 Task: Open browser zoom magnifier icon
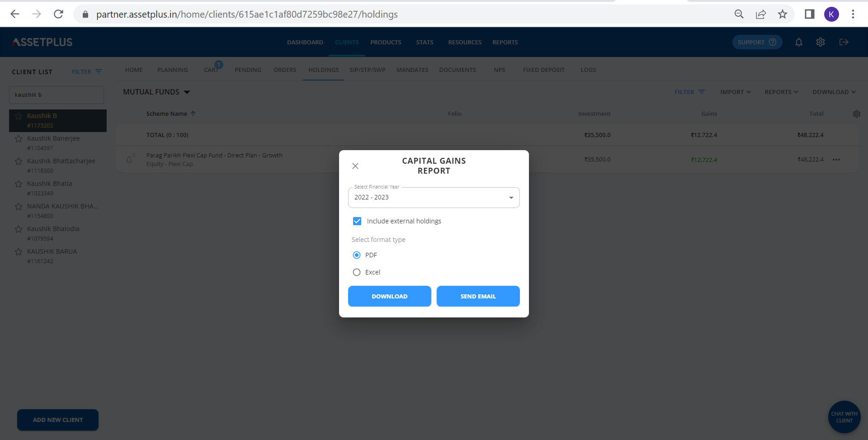pyautogui.click(x=739, y=14)
